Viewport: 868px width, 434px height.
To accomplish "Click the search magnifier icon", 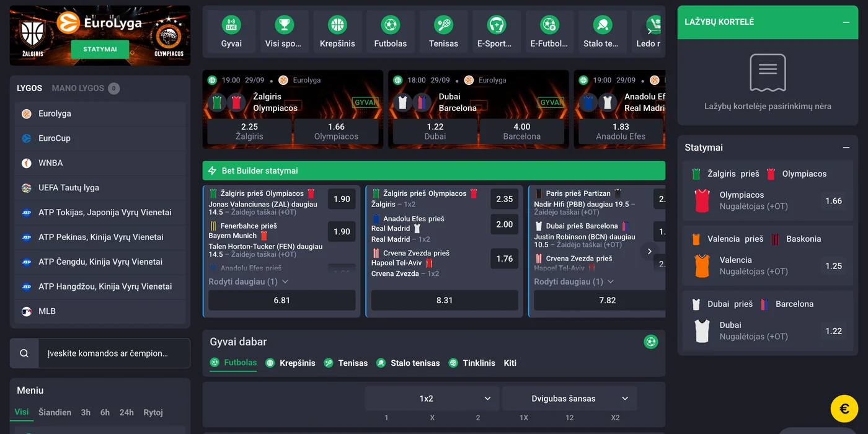I will 24,353.
